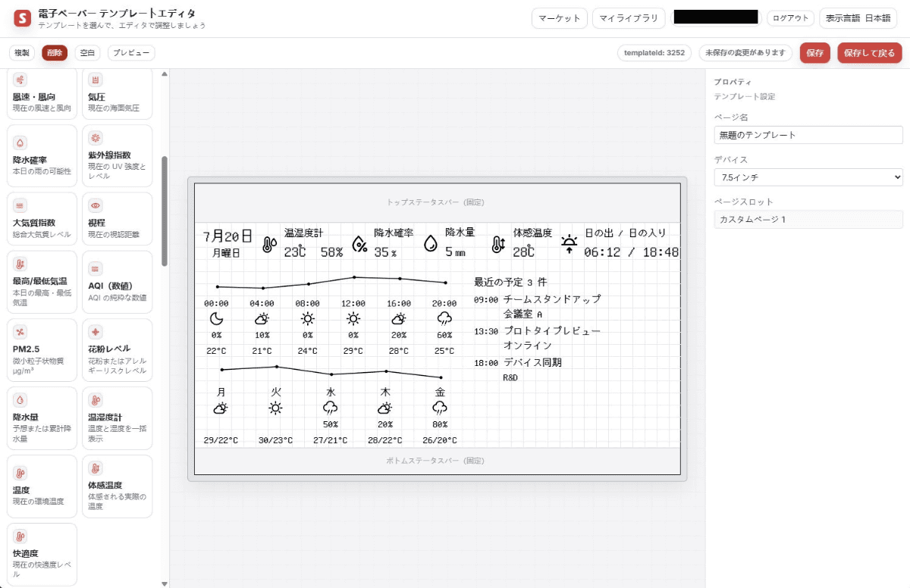Screen dimensions: 910x588
Task: Click the widget list scroll-down arrow
Action: (165, 583)
